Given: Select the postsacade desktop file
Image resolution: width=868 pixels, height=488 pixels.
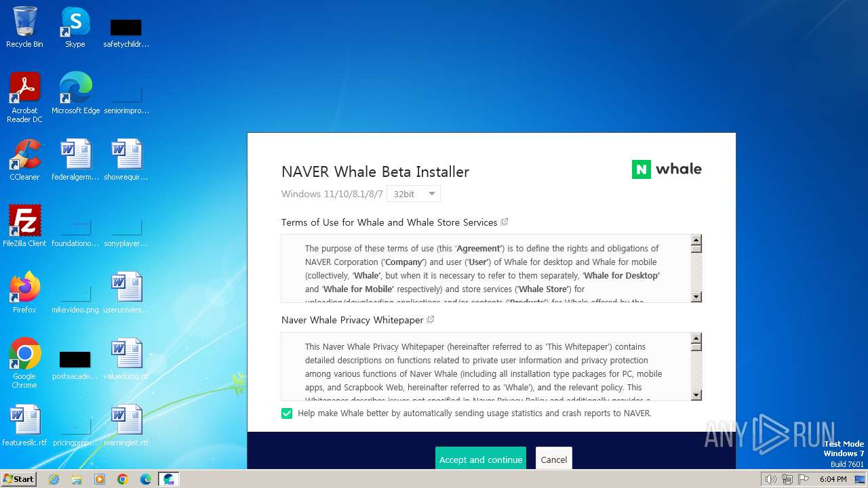Looking at the screenshot, I should (x=75, y=365).
